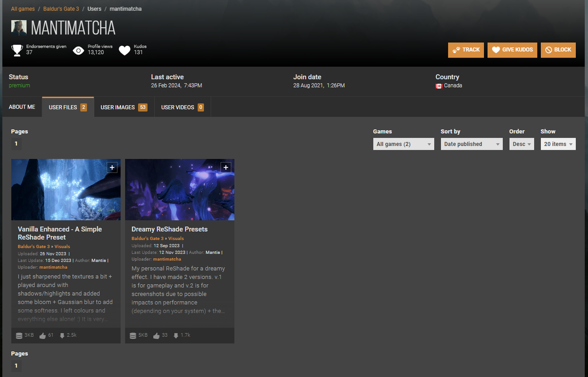Click the Track button
588x377 pixels.
pyautogui.click(x=466, y=50)
